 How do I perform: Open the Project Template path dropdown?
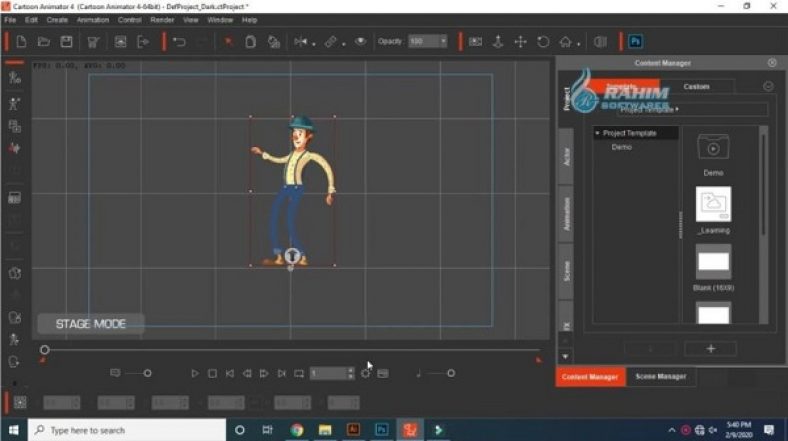677,109
